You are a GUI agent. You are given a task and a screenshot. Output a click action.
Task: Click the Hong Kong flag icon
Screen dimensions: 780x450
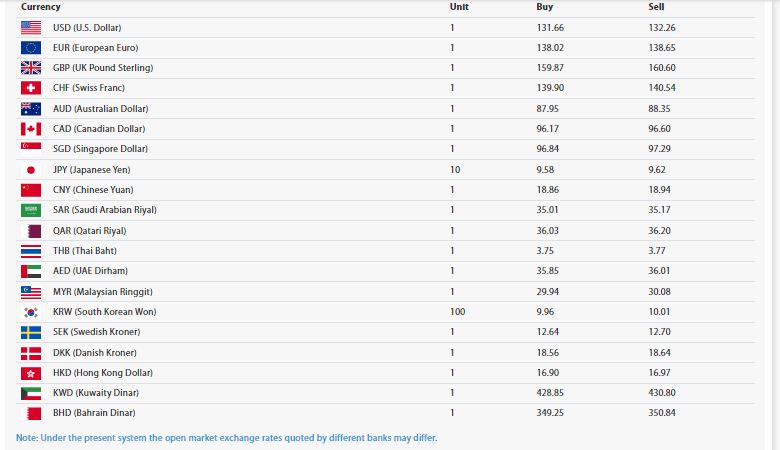31,373
